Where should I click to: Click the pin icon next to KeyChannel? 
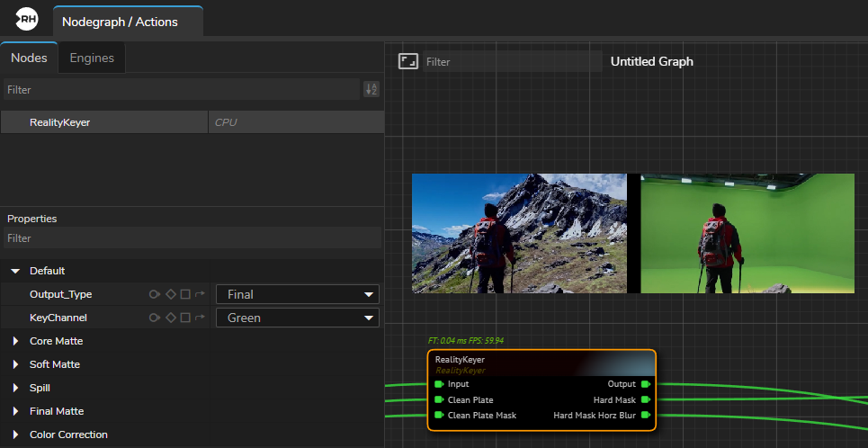[155, 318]
